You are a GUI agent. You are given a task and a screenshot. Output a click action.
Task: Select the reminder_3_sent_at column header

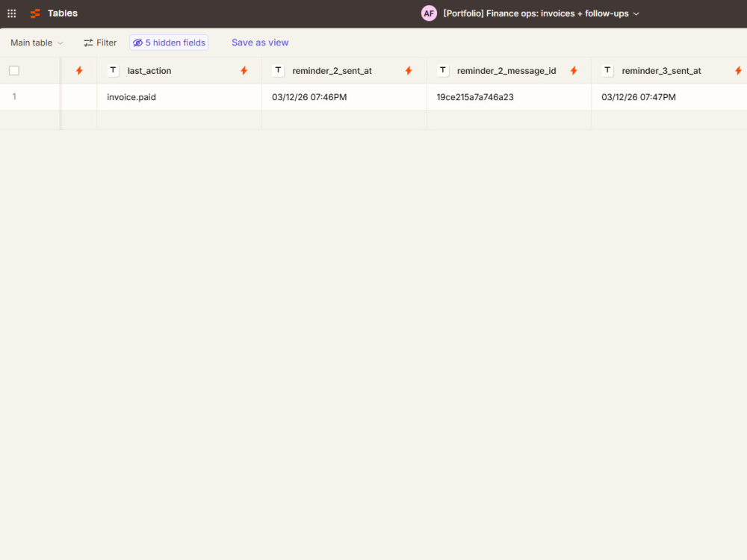click(669, 70)
